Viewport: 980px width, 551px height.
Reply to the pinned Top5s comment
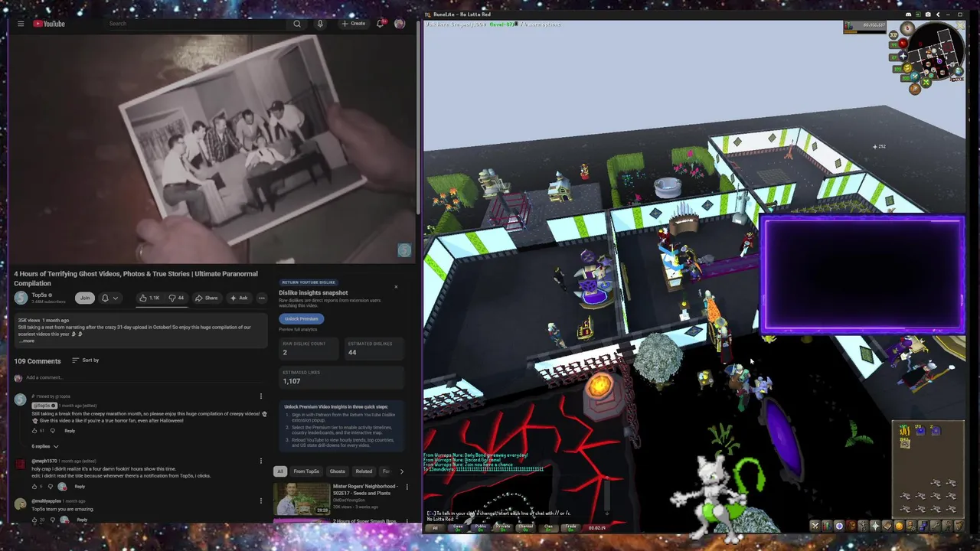click(x=70, y=431)
